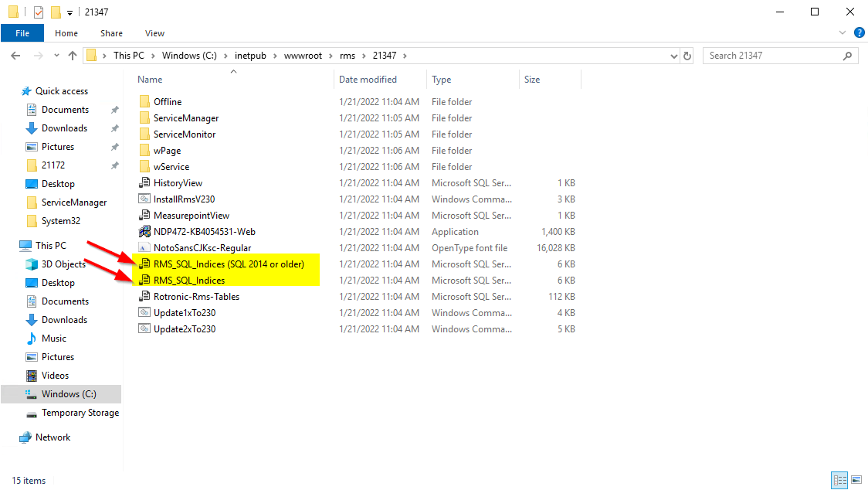This screenshot has height=490, width=868.
Task: Click the Back navigation arrow
Action: point(15,56)
